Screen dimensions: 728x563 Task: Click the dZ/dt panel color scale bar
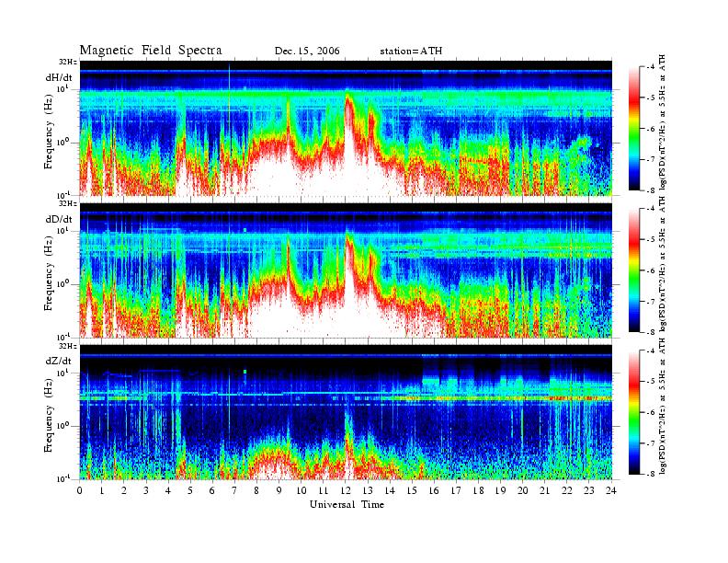coord(633,412)
